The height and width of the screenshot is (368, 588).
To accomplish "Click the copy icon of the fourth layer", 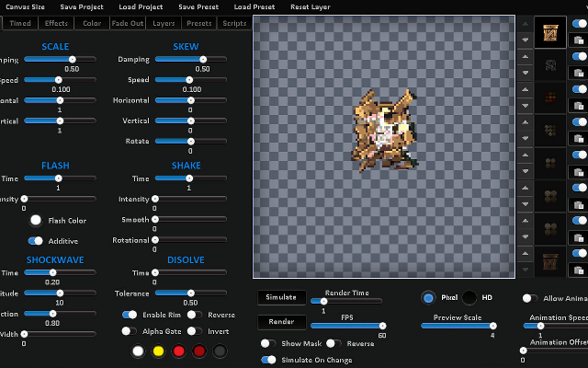I will (579, 139).
